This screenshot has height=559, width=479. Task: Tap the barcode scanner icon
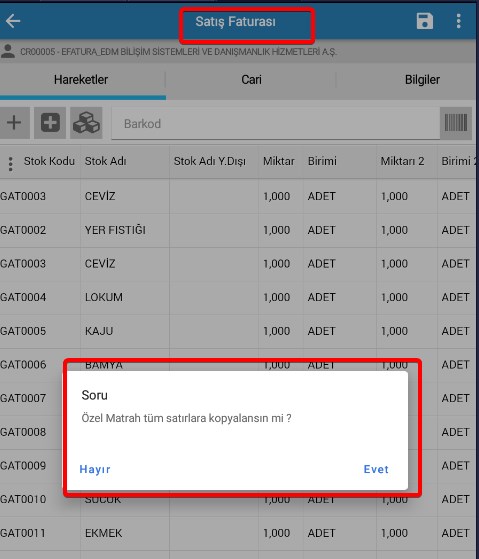pos(456,123)
